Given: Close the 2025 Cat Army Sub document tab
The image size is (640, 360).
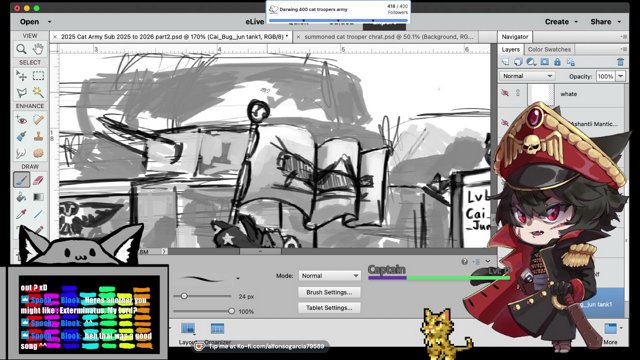Looking at the screenshot, I should 55,37.
